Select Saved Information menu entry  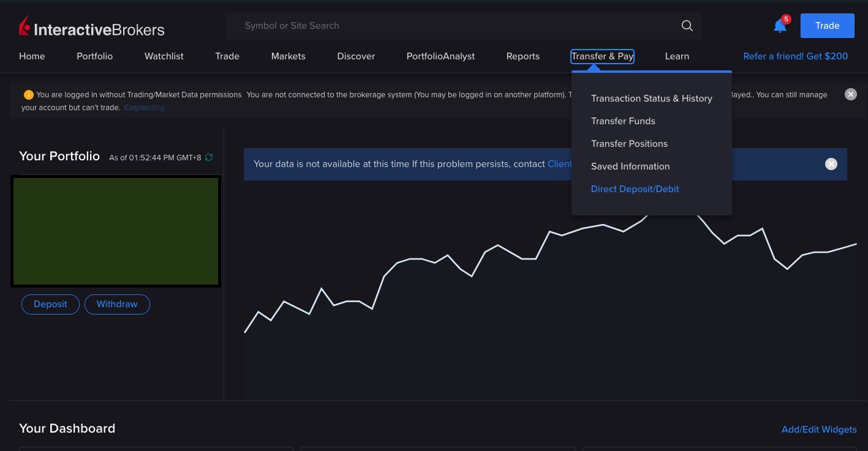click(630, 166)
